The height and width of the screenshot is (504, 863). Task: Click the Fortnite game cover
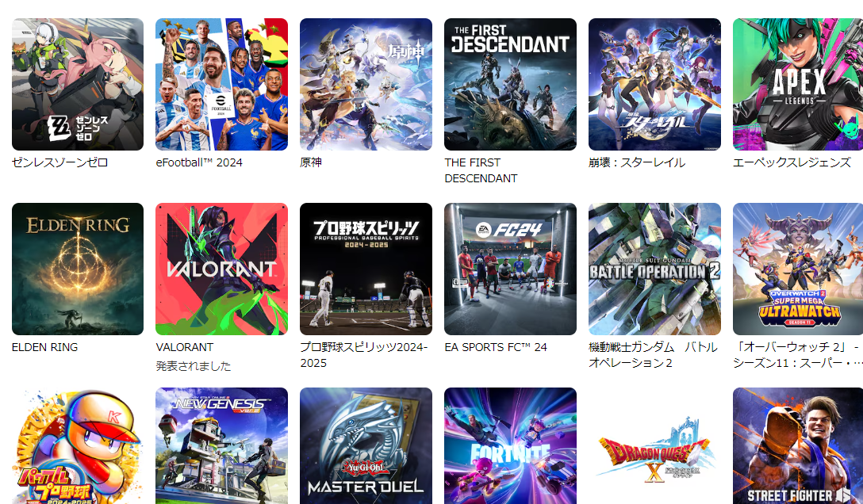click(510, 445)
